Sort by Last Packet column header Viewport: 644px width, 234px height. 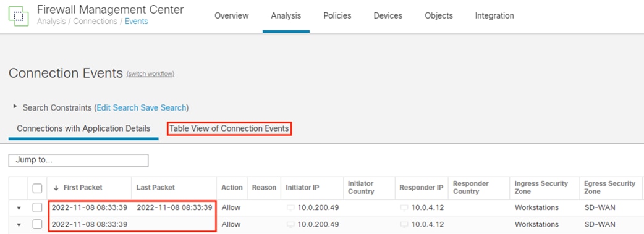point(156,187)
